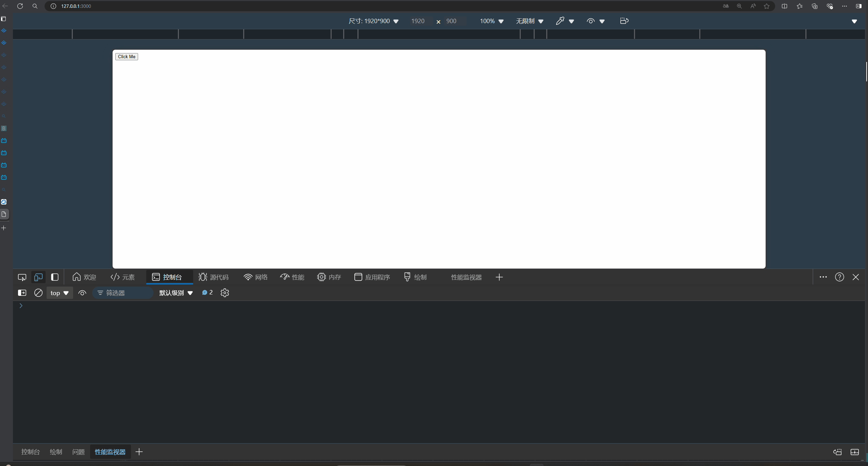Open the console settings gear
Screen dimensions: 868x466
(224, 292)
